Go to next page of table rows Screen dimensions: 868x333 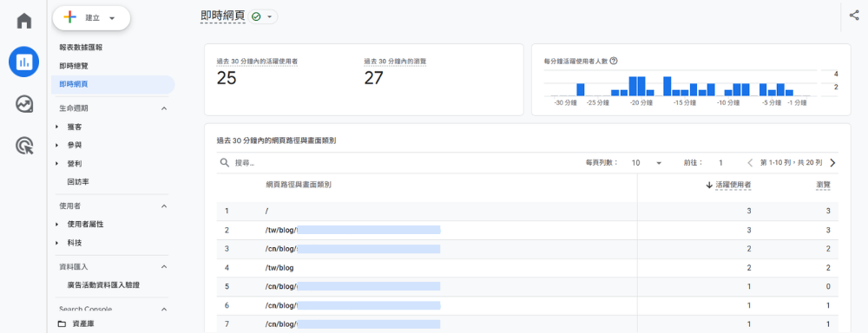click(832, 163)
